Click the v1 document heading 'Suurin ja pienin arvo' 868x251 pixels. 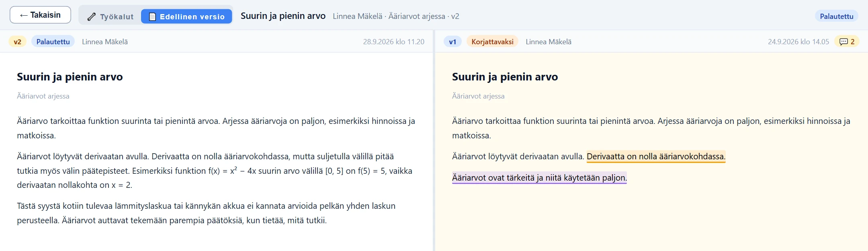[505, 76]
